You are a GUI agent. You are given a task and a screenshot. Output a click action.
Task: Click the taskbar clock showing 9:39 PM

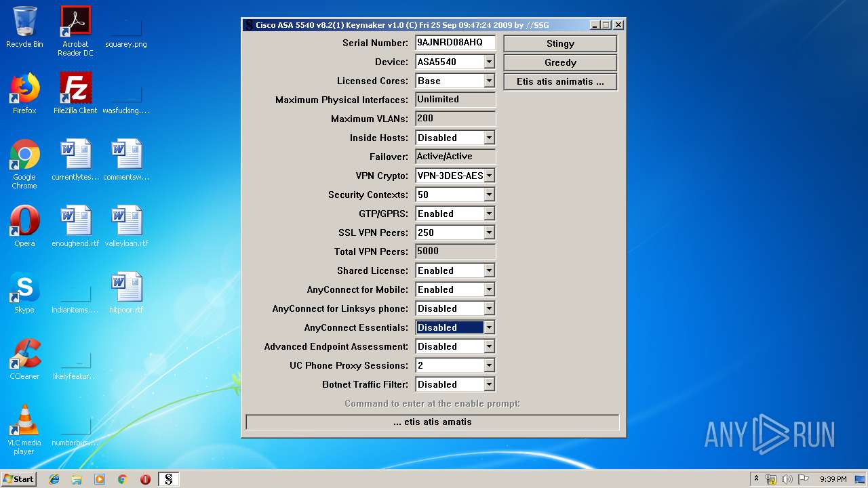(x=833, y=479)
